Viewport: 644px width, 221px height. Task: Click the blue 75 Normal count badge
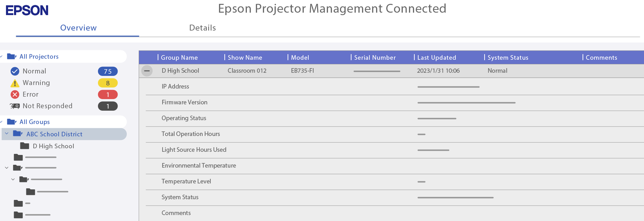click(107, 71)
